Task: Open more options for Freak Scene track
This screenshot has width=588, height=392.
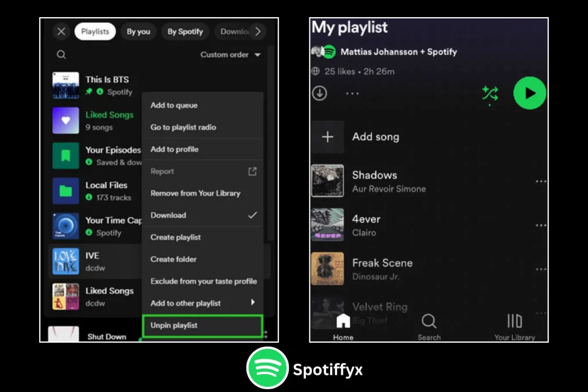Action: [541, 269]
